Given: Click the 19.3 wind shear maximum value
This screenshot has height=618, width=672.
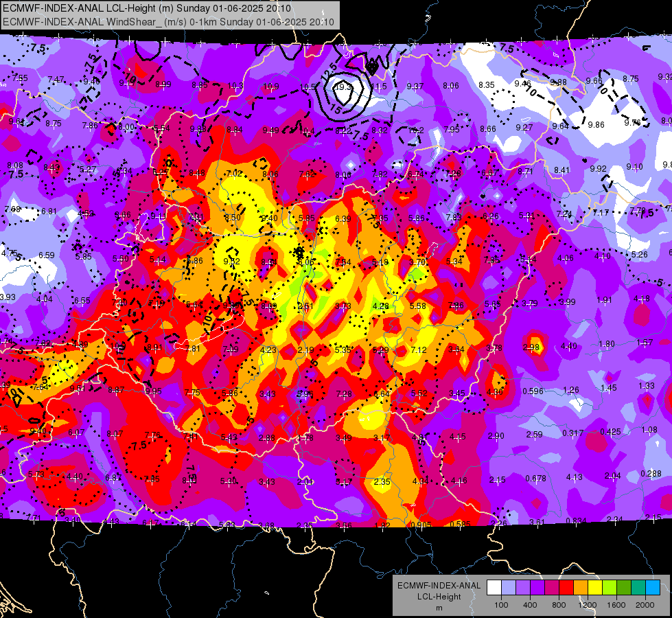Looking at the screenshot, I should click(x=343, y=87).
